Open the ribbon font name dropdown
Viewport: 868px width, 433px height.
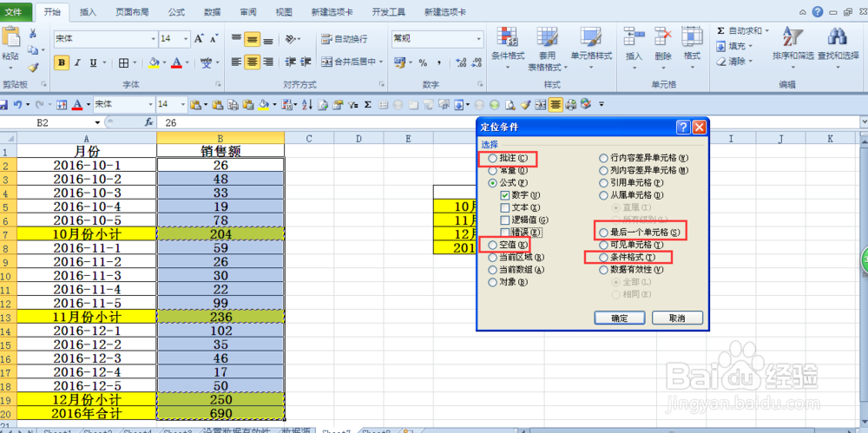point(154,39)
